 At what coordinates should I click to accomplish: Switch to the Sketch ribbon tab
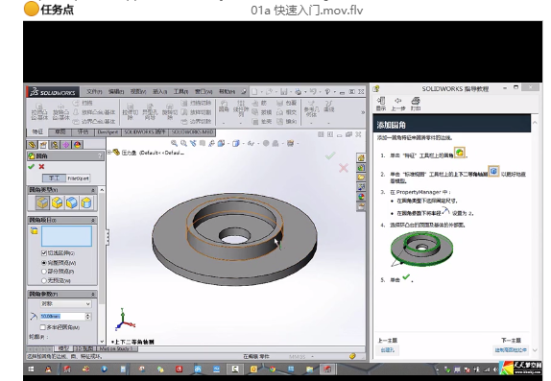click(60, 132)
